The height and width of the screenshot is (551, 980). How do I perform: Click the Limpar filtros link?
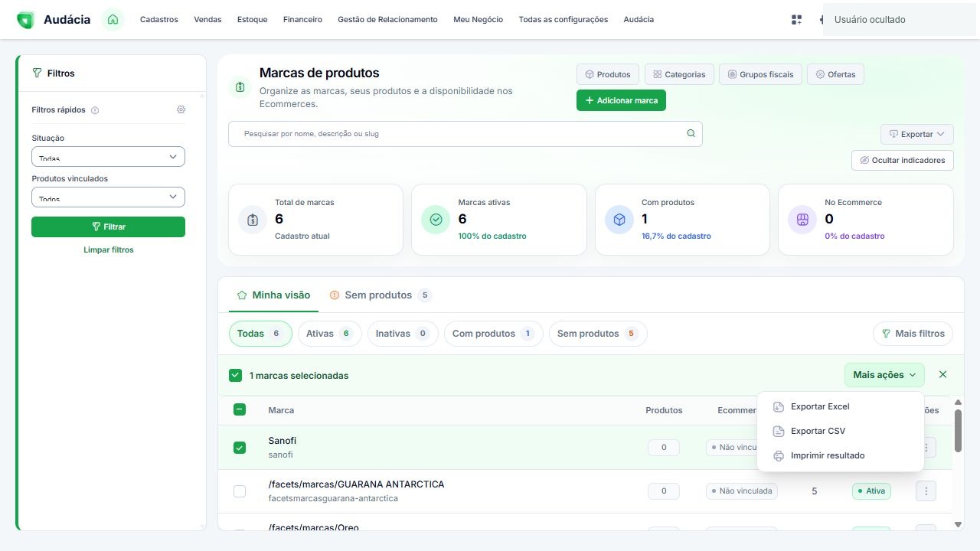(109, 249)
